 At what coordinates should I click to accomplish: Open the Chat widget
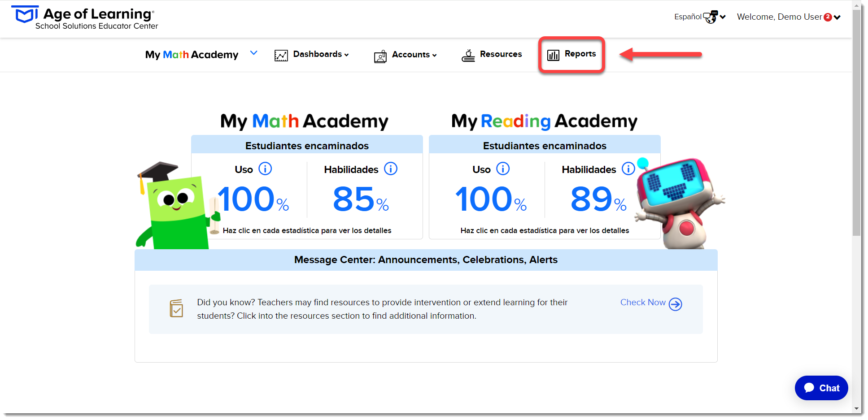point(821,388)
